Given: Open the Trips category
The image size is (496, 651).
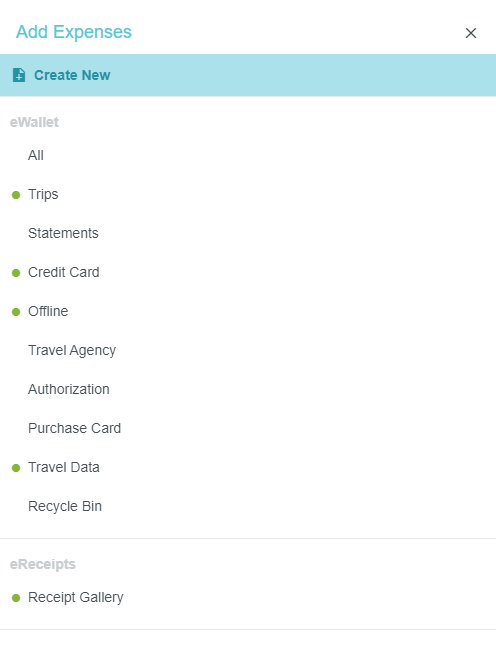Looking at the screenshot, I should point(43,194).
